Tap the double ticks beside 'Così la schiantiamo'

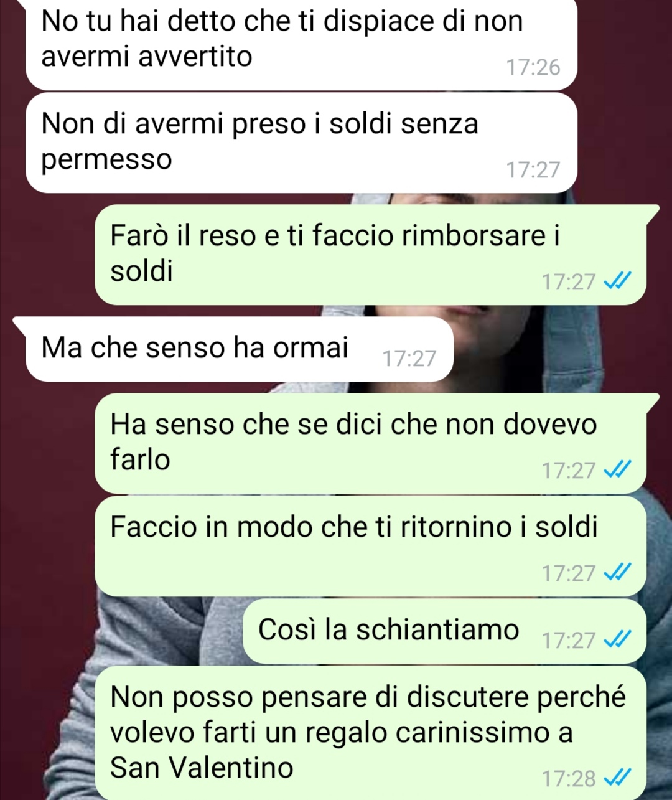tap(618, 639)
